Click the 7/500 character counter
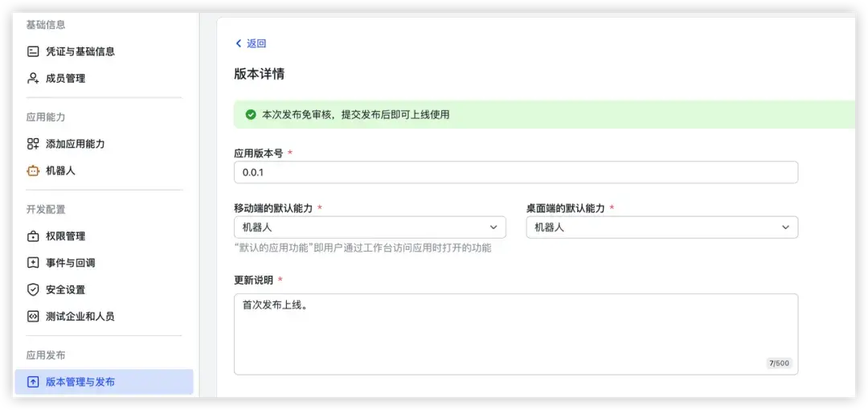Image resolution: width=868 pixels, height=410 pixels. click(x=779, y=363)
